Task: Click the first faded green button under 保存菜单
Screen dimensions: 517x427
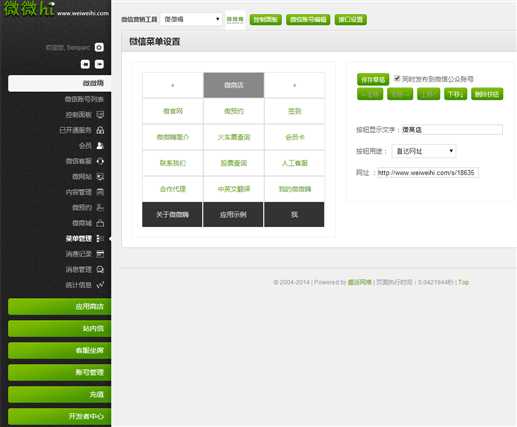Action: [x=370, y=94]
